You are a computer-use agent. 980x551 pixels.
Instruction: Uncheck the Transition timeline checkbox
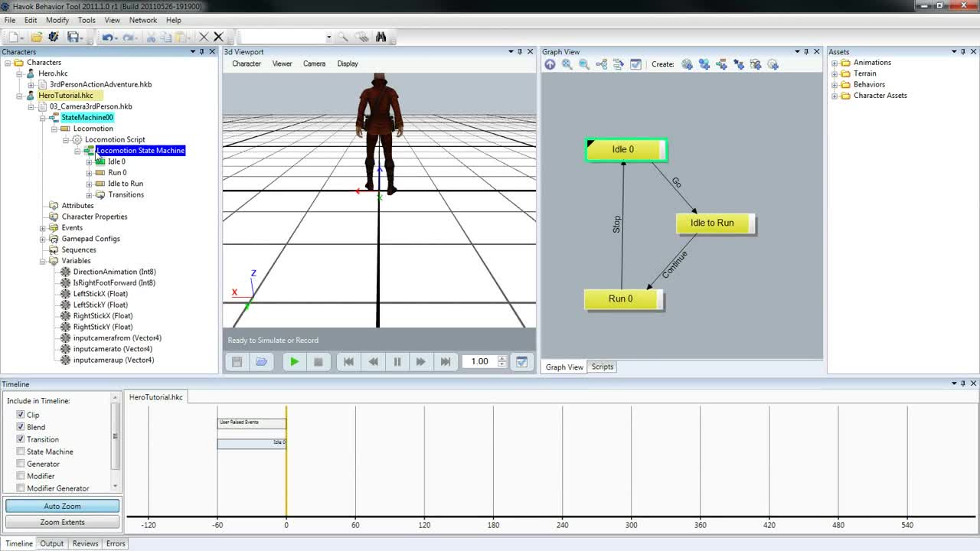click(x=21, y=439)
